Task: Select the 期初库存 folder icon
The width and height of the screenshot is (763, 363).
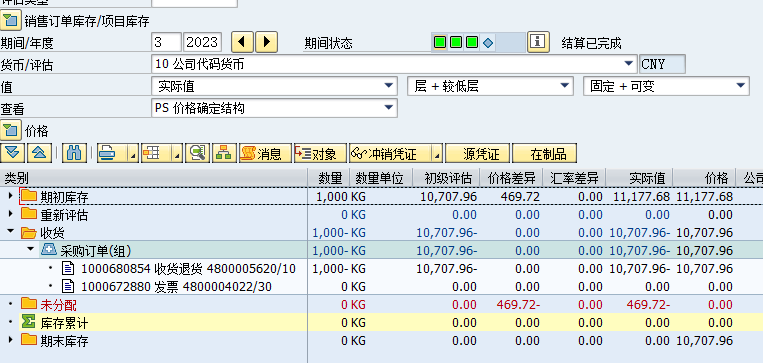Action: (x=29, y=196)
